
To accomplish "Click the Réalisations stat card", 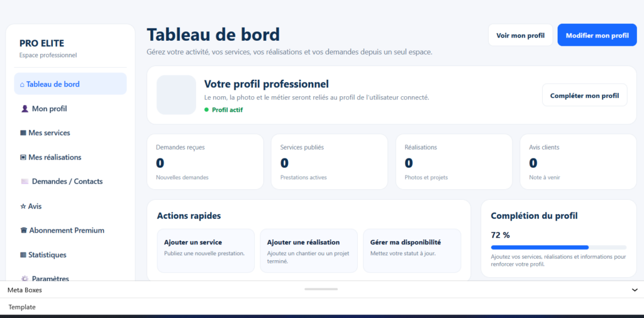I will coord(454,162).
